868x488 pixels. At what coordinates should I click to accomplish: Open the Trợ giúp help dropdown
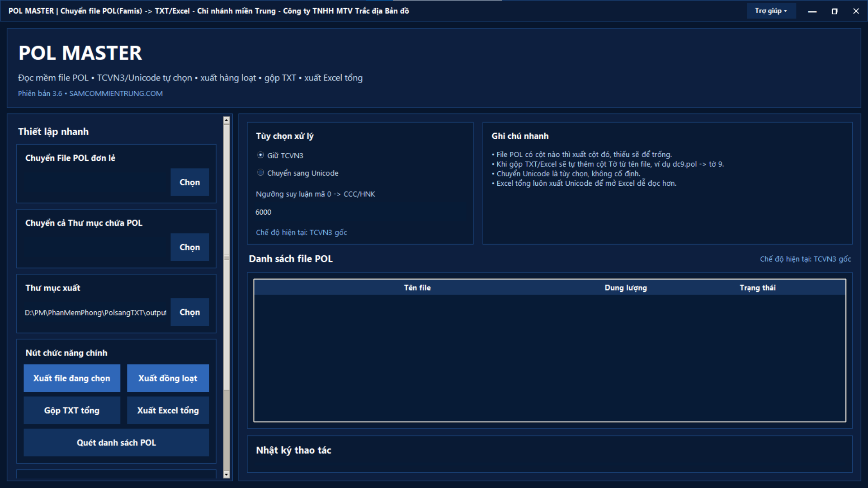click(771, 11)
